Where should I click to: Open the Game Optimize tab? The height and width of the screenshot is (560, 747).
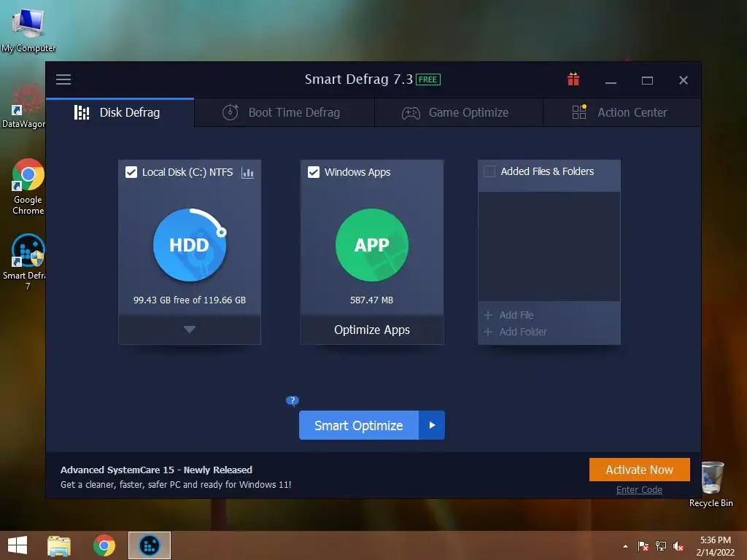click(x=459, y=112)
